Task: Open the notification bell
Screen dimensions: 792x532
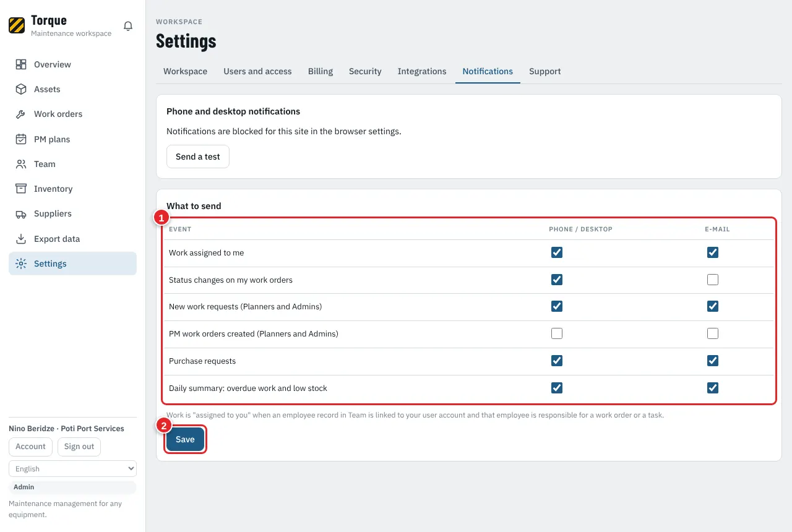Action: point(128,26)
